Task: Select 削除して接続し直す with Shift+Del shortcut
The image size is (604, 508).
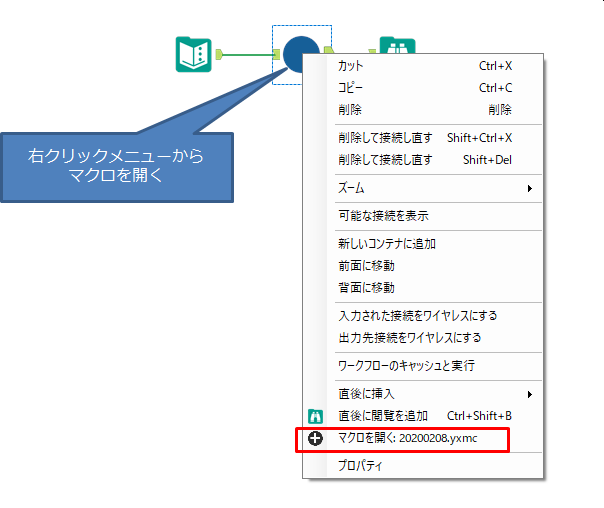Action: pyautogui.click(x=385, y=159)
